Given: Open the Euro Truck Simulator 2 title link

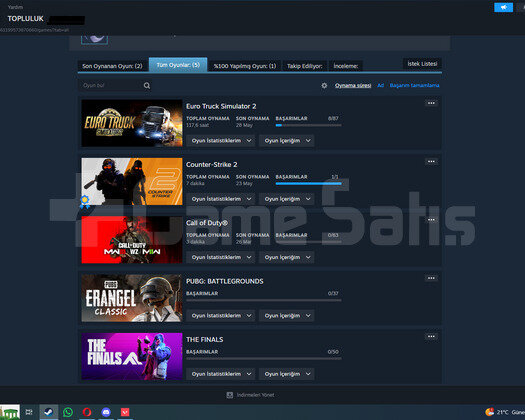Looking at the screenshot, I should (221, 106).
